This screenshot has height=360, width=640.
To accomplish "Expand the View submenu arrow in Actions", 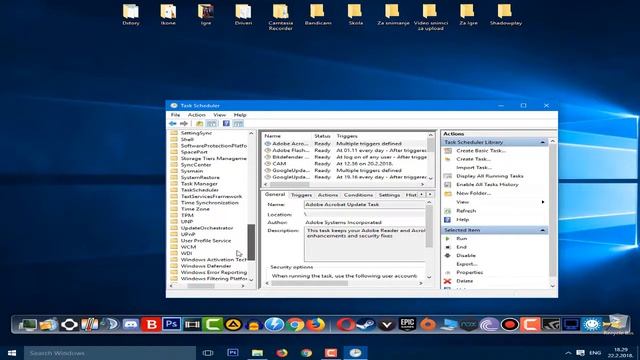I will point(543,202).
